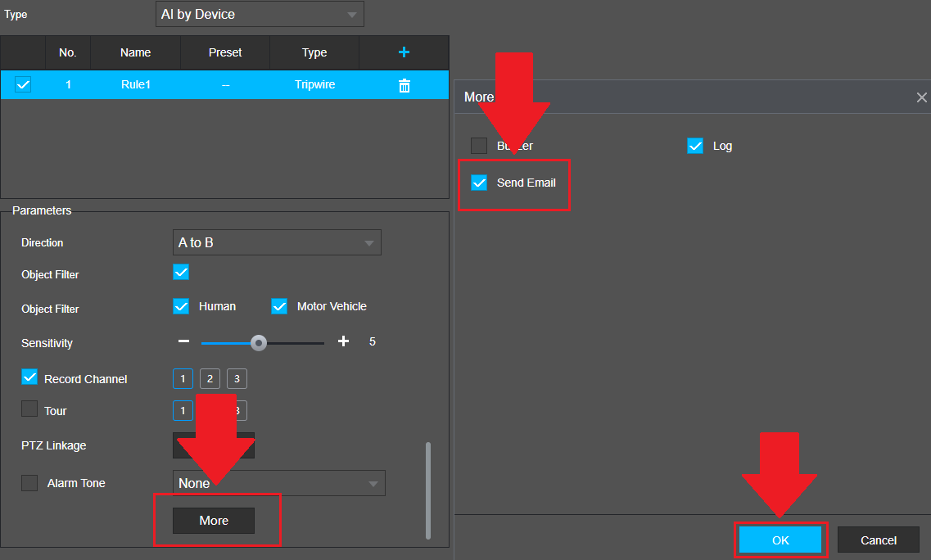Click the Tripwire type cell
931x560 pixels.
(x=314, y=84)
